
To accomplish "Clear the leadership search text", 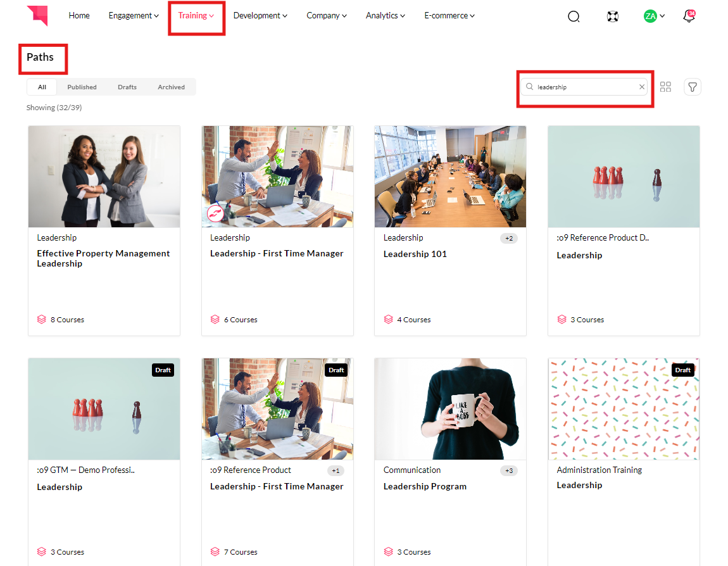I will click(x=642, y=87).
